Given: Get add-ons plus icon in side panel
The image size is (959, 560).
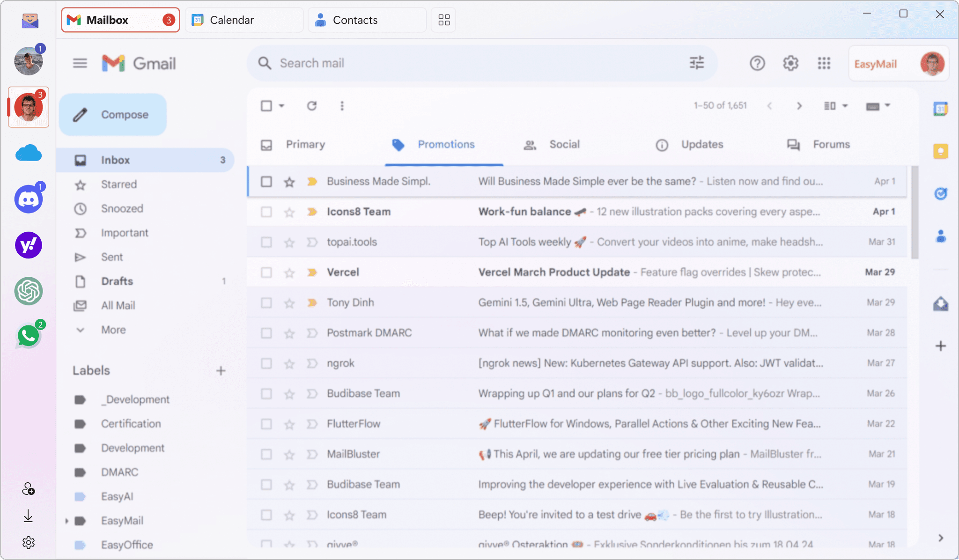Looking at the screenshot, I should point(940,346).
